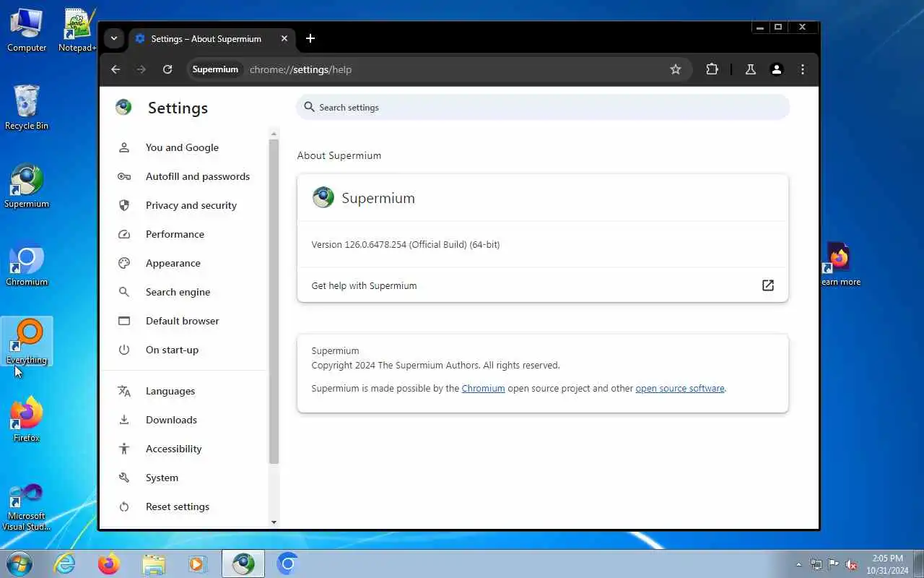Select the Firefox desktop shortcut
This screenshot has height=578, width=924.
click(27, 420)
